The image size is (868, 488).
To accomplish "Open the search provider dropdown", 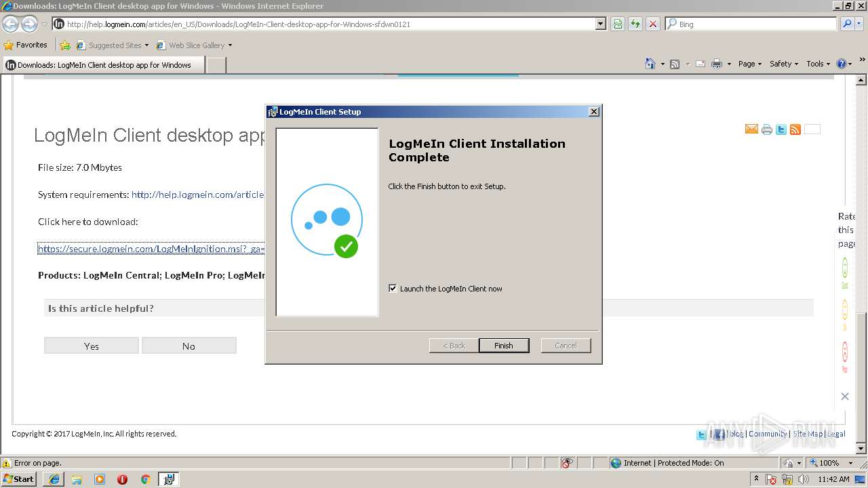I will [860, 24].
